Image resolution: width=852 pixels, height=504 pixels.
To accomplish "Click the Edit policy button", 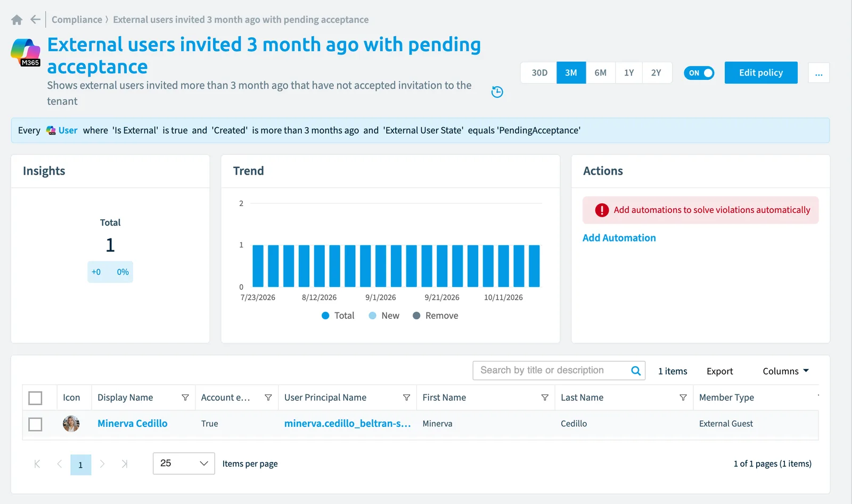I will pyautogui.click(x=761, y=73).
